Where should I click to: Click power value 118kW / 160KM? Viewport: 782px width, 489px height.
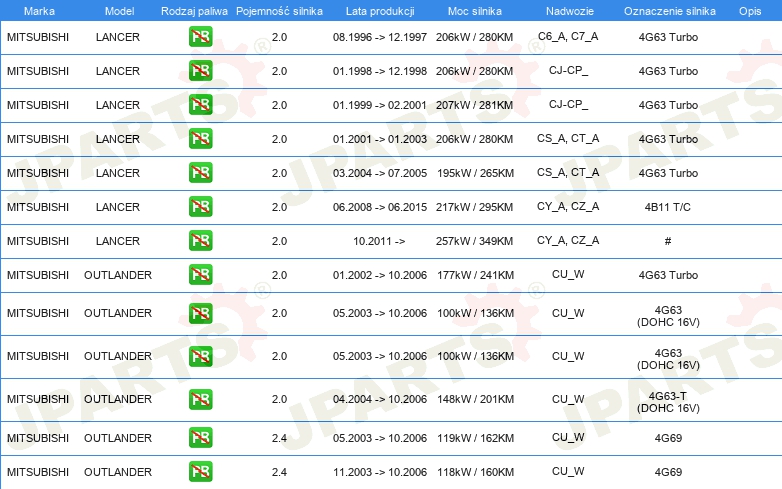(475, 472)
